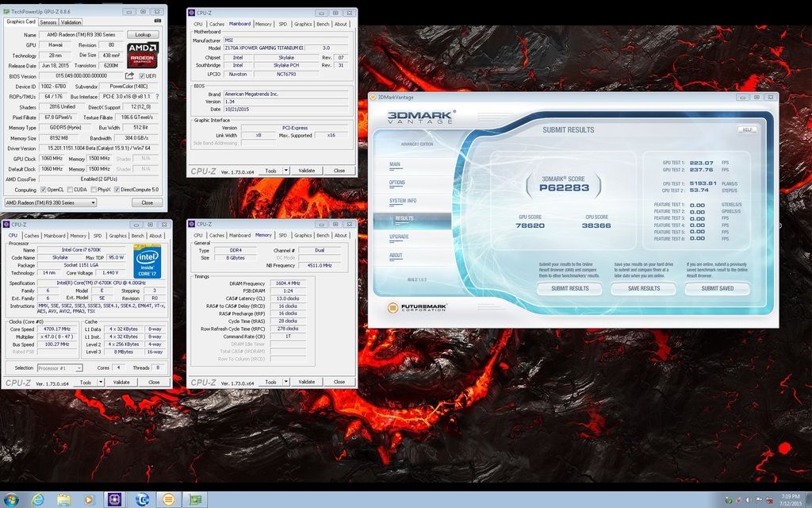The height and width of the screenshot is (508, 812).
Task: Click the Intel Core i7 logo badge
Action: point(147,261)
